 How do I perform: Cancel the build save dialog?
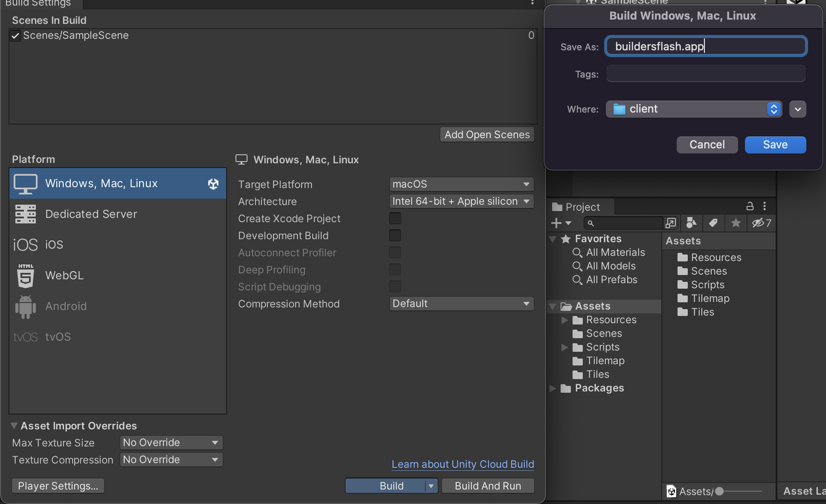tap(707, 145)
